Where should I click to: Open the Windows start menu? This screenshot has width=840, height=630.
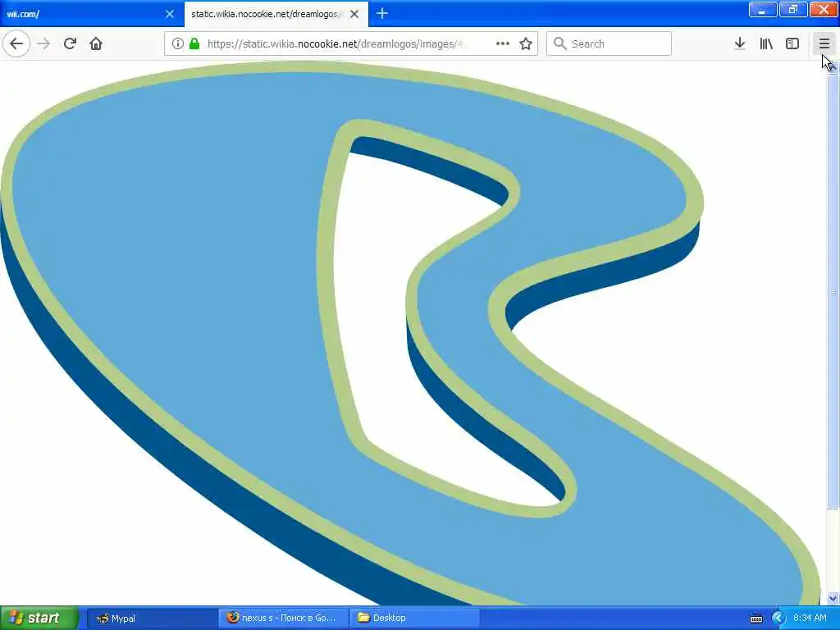39,618
